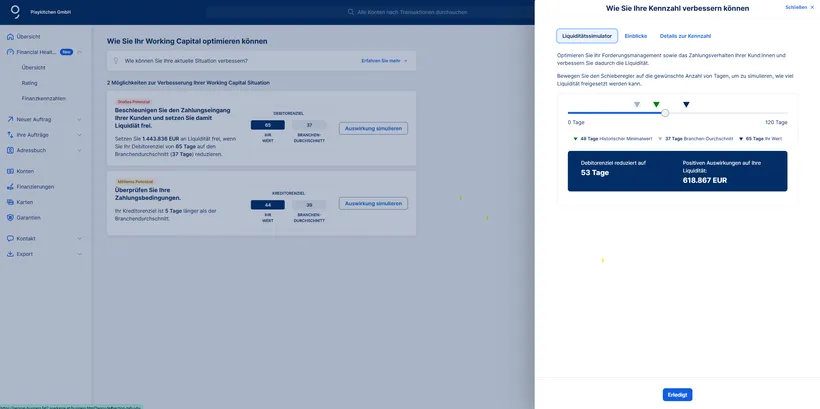This screenshot has height=409, width=820.
Task: Click the Debitorenziel slider handle
Action: (x=665, y=113)
